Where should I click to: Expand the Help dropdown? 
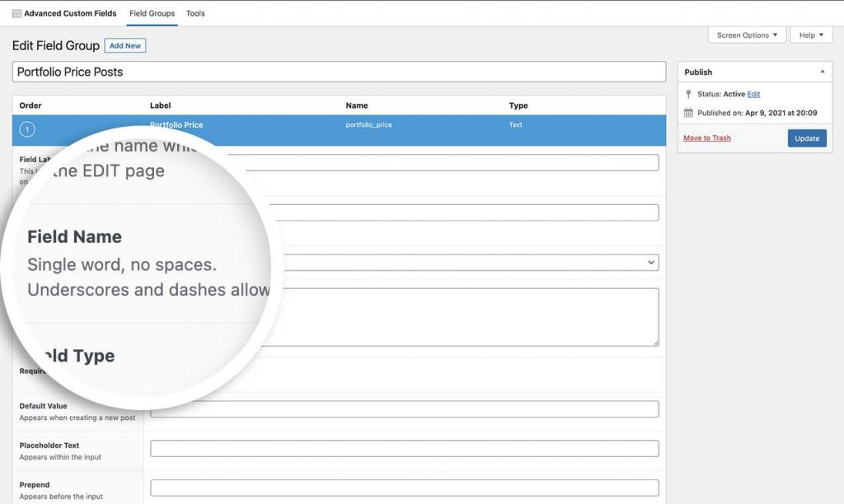[811, 35]
